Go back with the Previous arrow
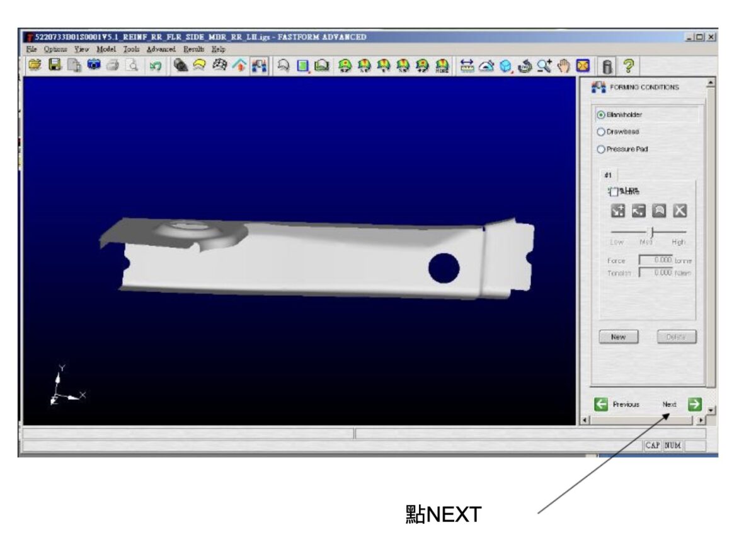756x546 pixels. coord(602,404)
